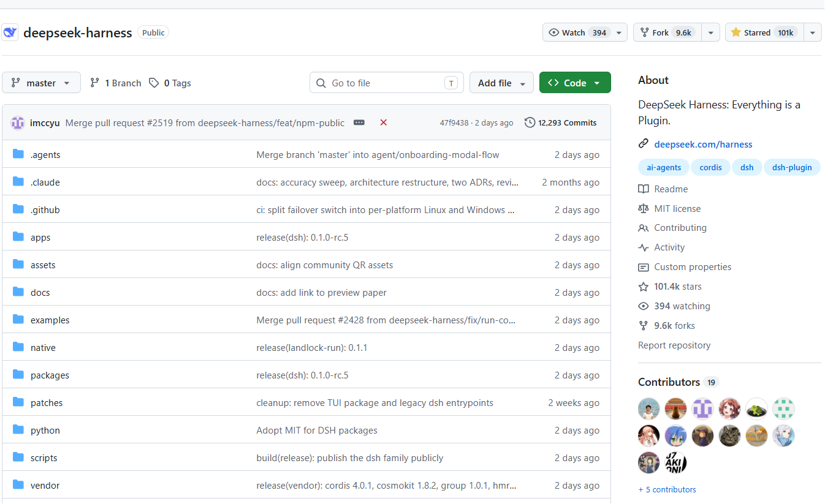
Task: Click the Activity pulse icon
Action: 643,247
